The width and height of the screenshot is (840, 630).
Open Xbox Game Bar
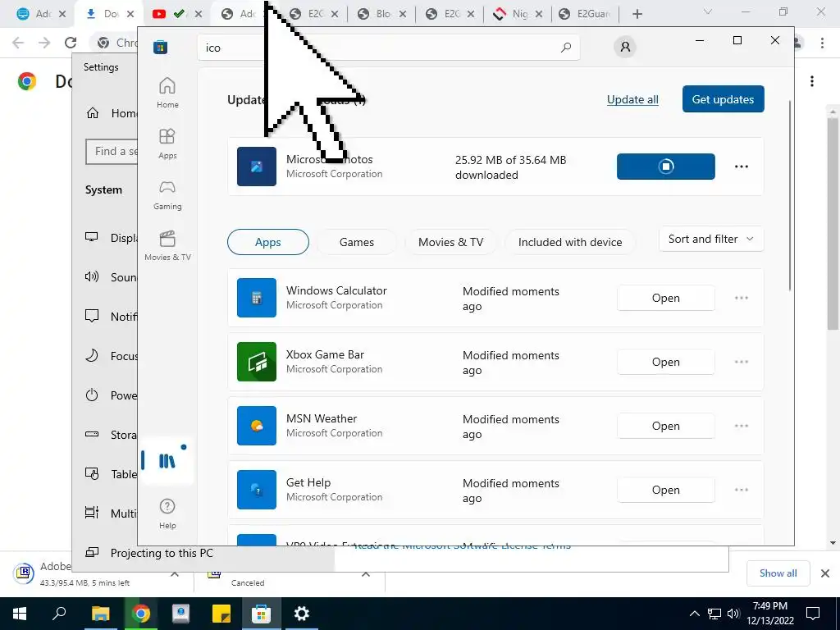coord(665,362)
